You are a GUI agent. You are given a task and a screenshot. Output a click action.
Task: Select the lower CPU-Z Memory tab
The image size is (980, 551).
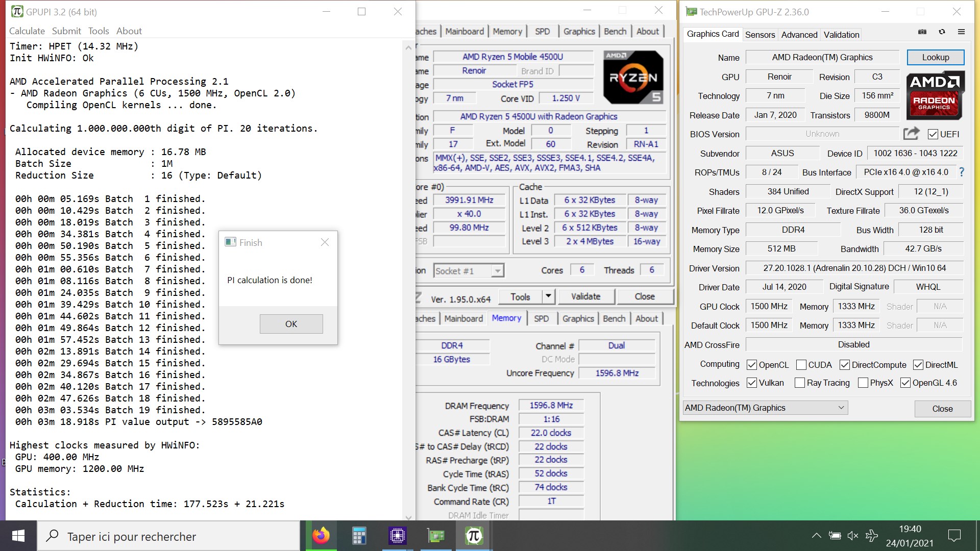[x=506, y=318]
